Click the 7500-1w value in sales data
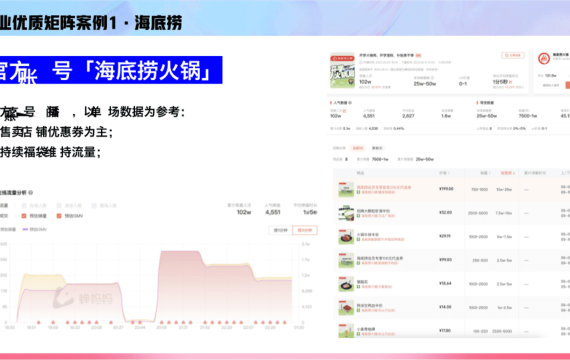Image resolution: width=570 pixels, height=360 pixels. tap(527, 116)
